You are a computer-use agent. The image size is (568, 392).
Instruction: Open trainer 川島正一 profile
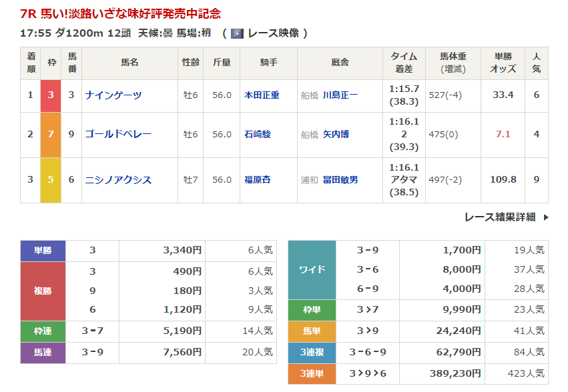tap(340, 95)
